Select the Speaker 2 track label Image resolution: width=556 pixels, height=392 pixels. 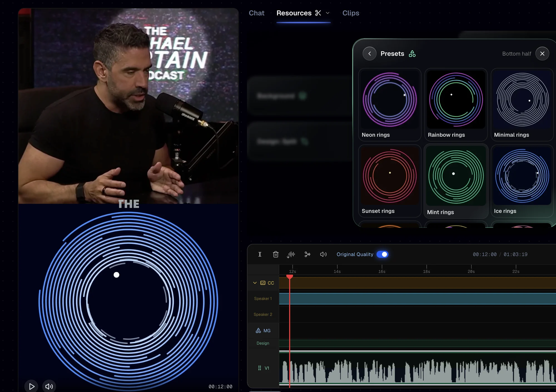263,314
